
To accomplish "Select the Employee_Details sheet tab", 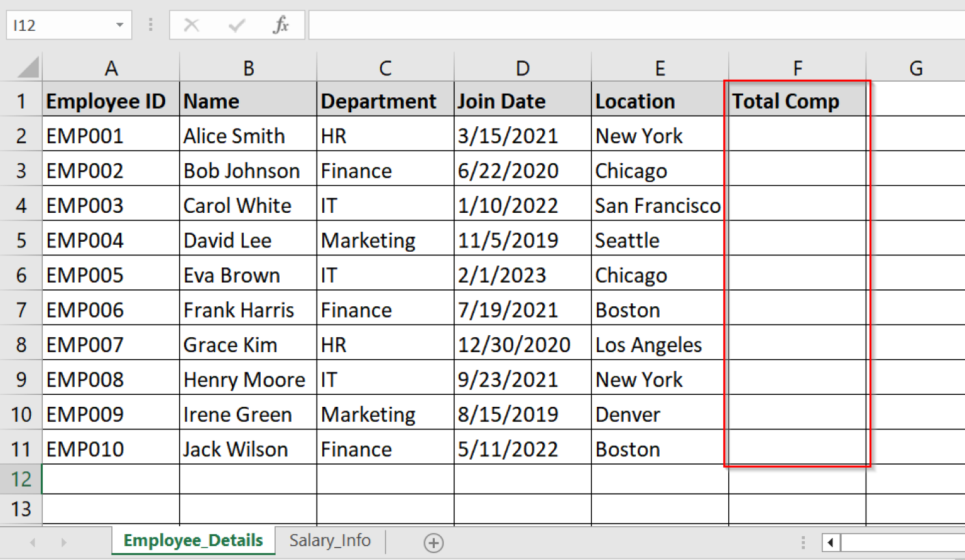I will point(193,541).
